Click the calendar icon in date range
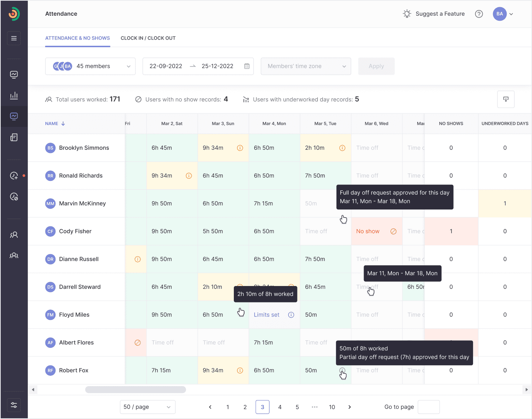 (x=247, y=66)
